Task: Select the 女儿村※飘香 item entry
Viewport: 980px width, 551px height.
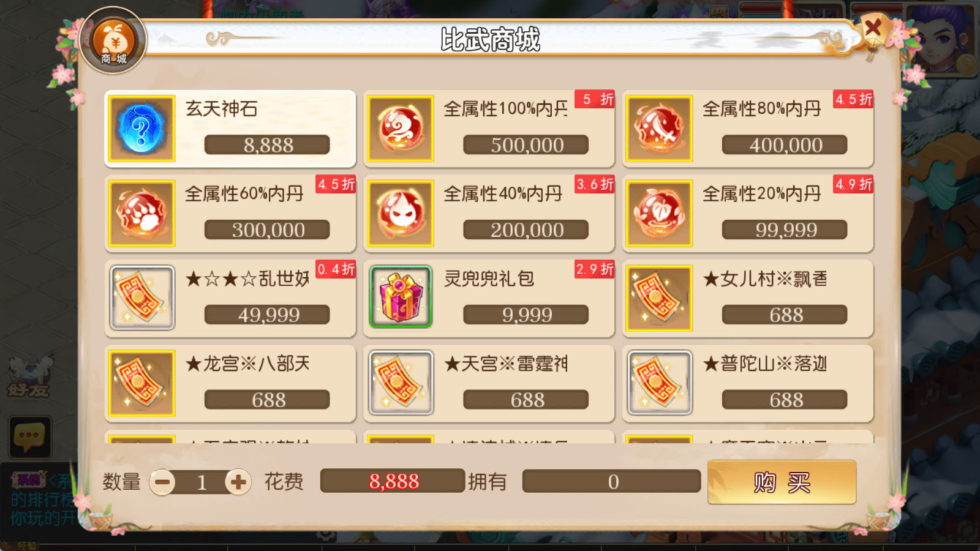Action: click(748, 298)
